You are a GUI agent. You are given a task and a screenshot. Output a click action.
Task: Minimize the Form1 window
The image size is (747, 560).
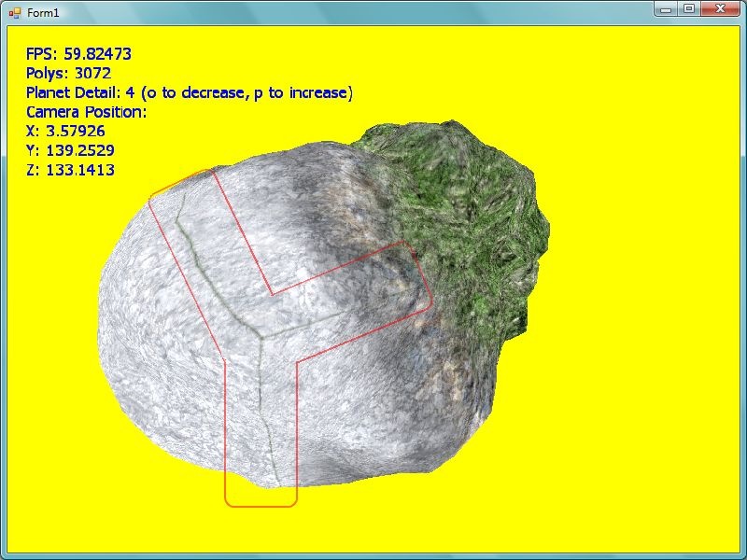[x=666, y=9]
